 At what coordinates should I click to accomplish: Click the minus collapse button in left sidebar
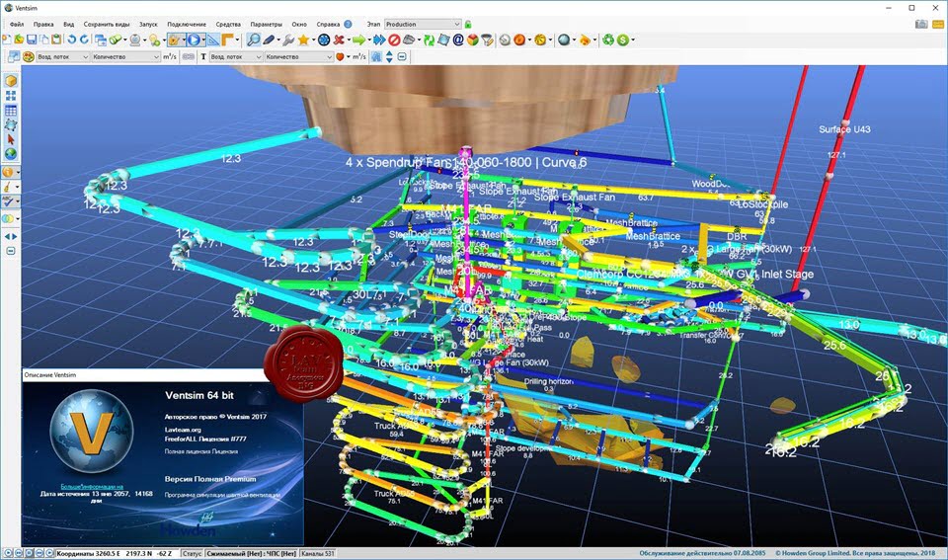coord(10,250)
